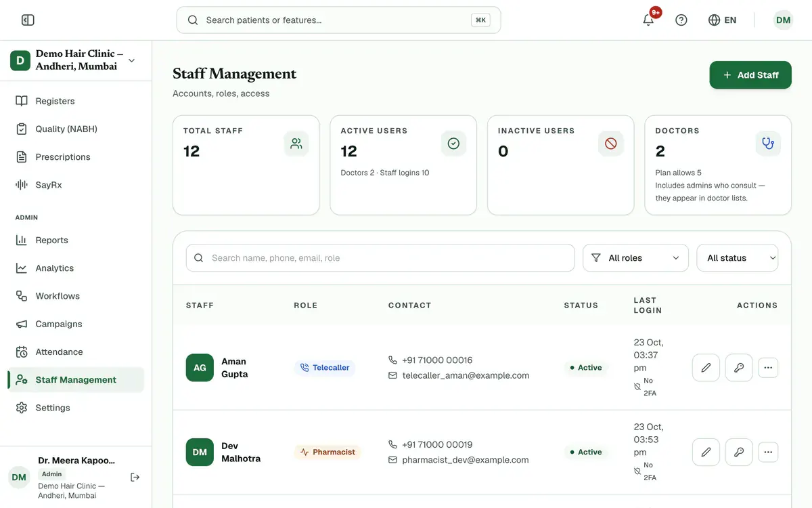
Task: Click phone number +91 71000 00016
Action: [x=437, y=360]
